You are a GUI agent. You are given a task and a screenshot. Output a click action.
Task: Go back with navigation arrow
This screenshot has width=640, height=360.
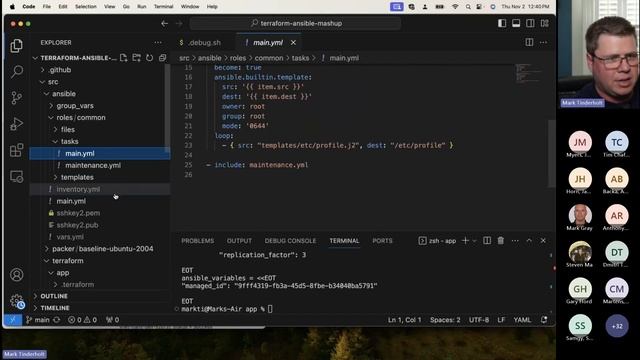[x=164, y=24]
